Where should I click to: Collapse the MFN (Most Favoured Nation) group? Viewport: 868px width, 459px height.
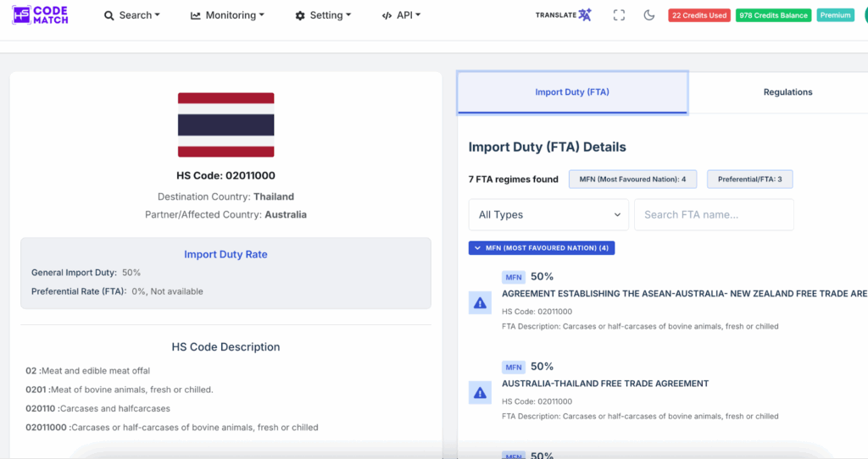tap(542, 248)
